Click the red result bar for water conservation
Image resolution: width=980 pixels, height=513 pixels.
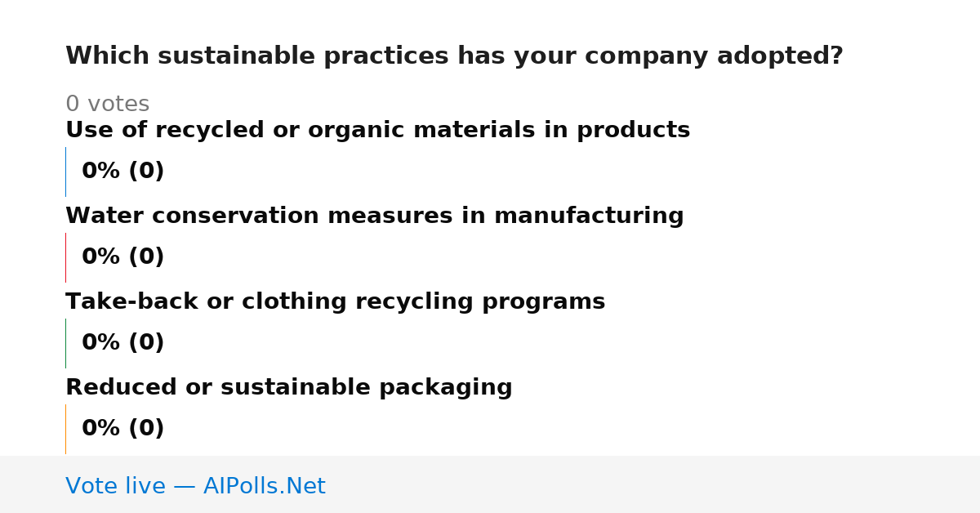coord(65,257)
